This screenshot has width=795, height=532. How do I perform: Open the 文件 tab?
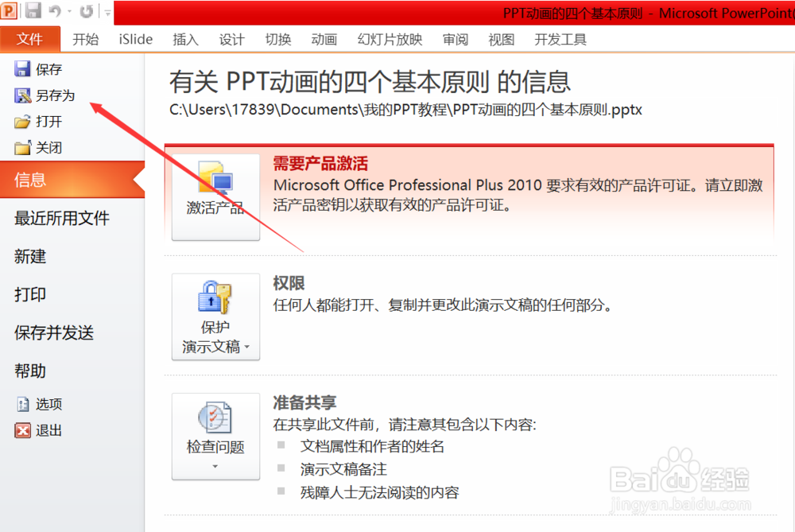point(30,39)
